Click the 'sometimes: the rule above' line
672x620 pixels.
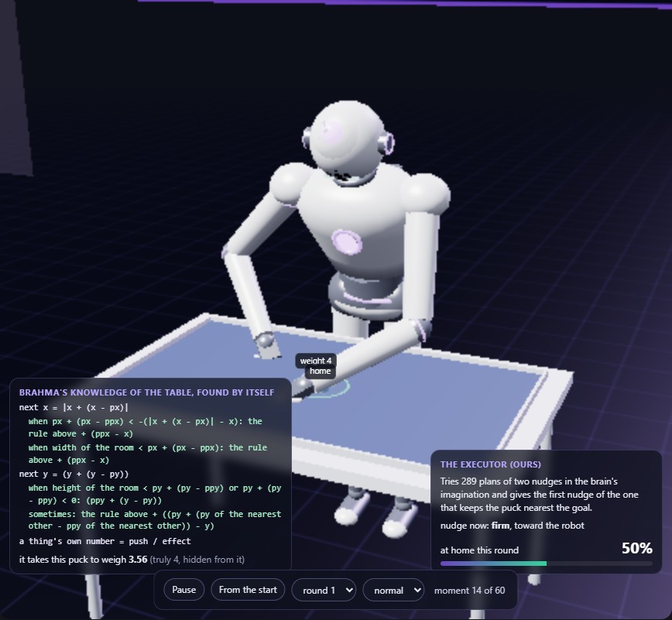tap(155, 519)
